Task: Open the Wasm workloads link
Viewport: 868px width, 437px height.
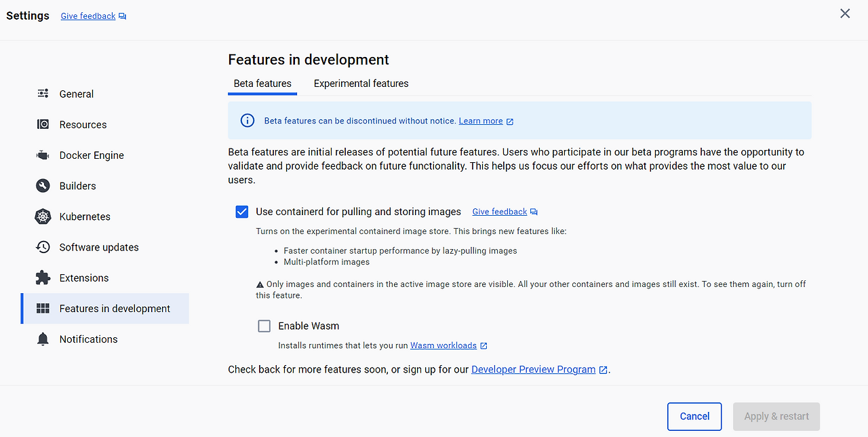Action: click(443, 345)
